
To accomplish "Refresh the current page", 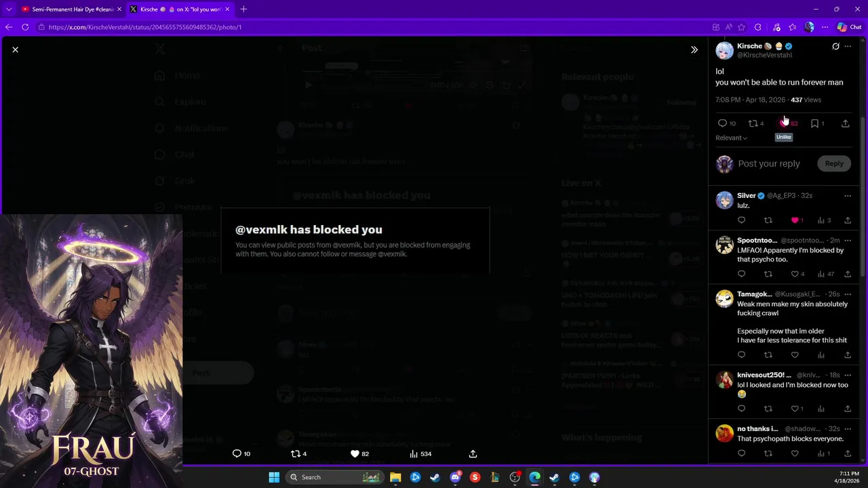I will [25, 27].
